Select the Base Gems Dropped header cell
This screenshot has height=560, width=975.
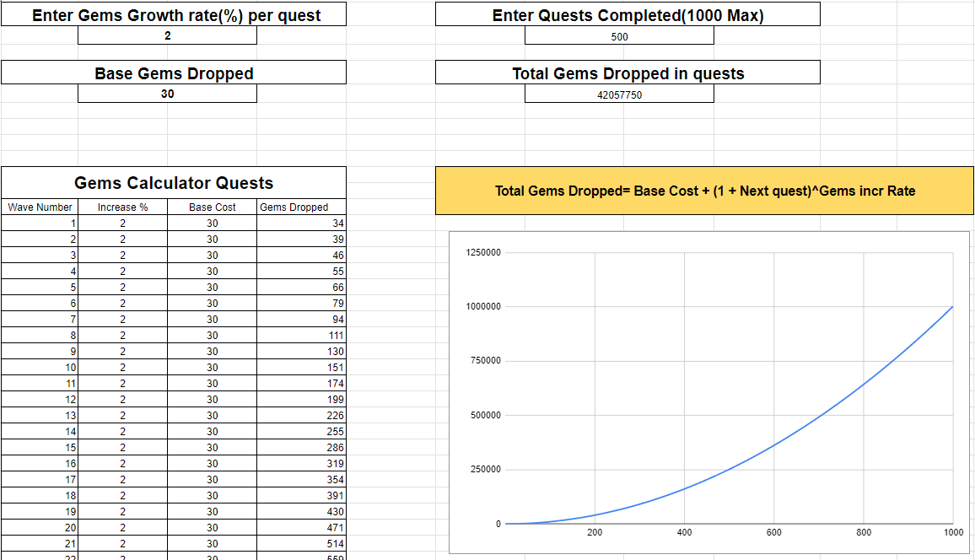coord(173,73)
